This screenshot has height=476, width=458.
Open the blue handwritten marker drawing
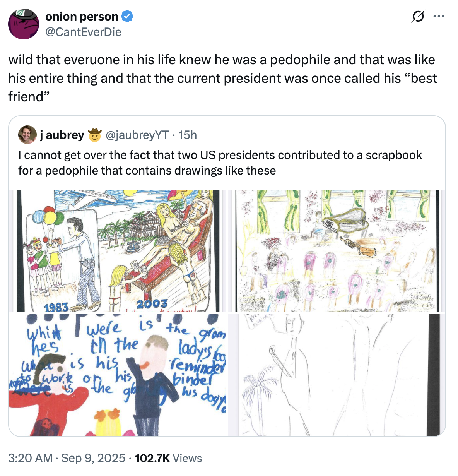click(x=118, y=375)
